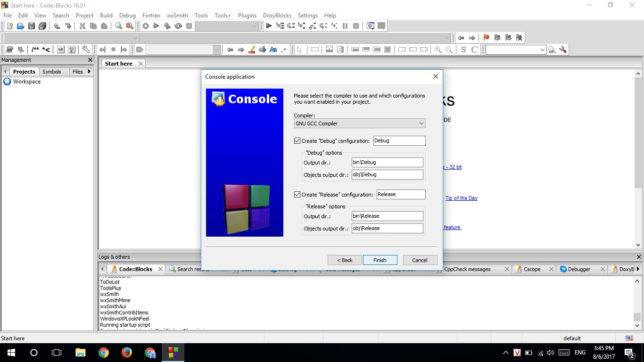Open Windows Start menu
The width and height of the screenshot is (644, 362).
click(11, 353)
